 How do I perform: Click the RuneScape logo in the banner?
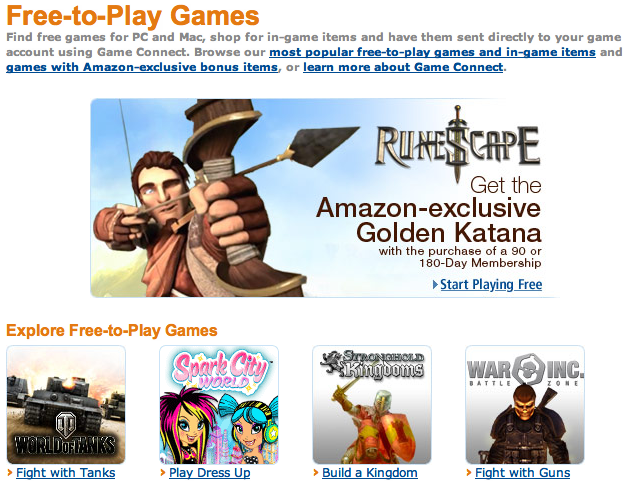[x=458, y=144]
